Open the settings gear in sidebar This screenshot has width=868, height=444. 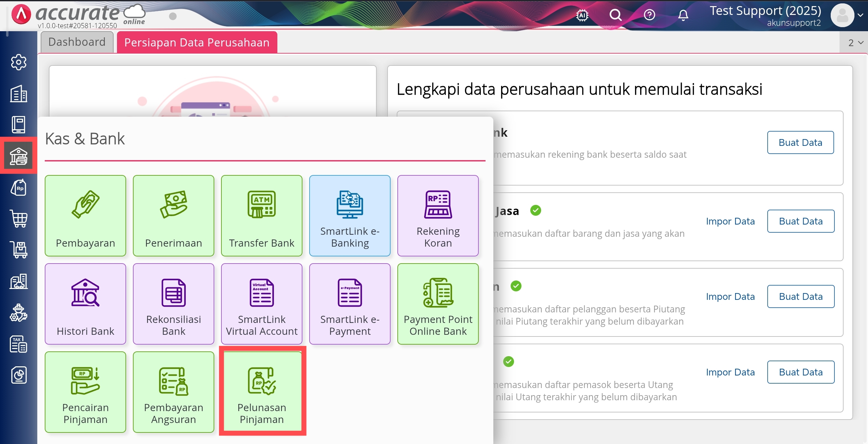coord(19,62)
